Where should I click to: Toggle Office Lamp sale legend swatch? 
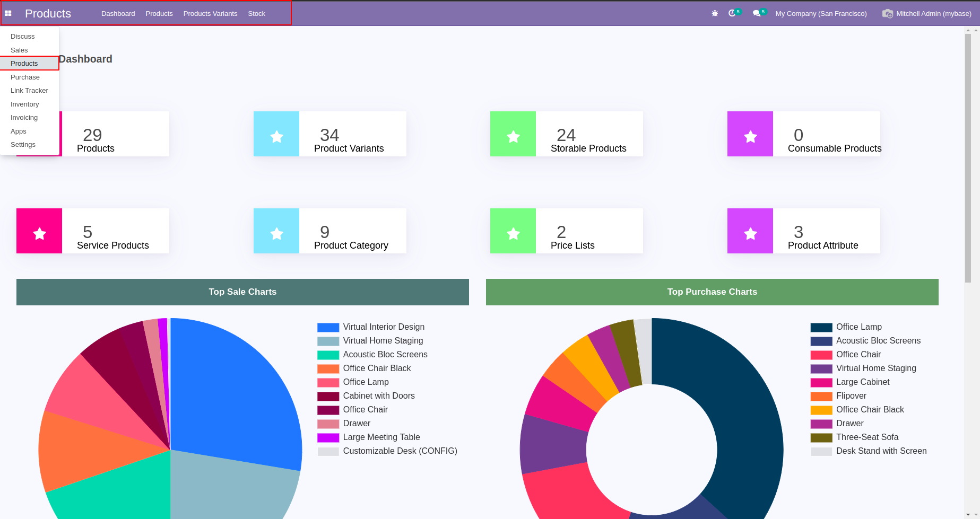(x=328, y=382)
